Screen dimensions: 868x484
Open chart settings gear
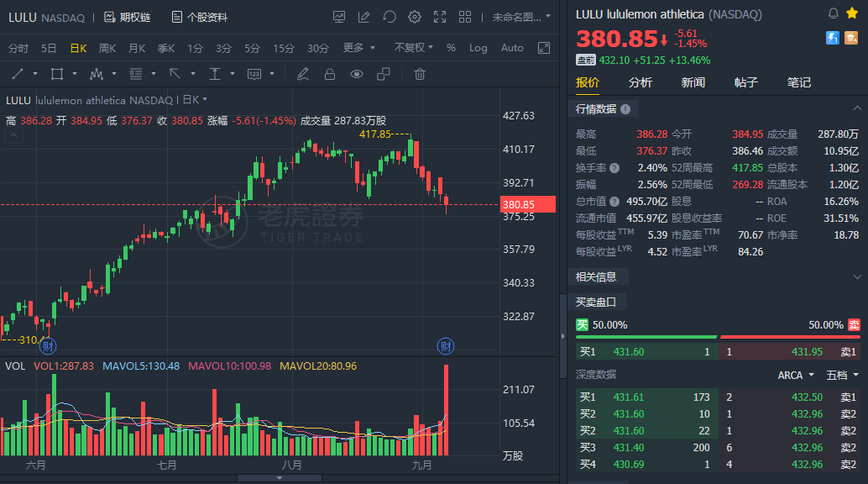(x=414, y=17)
